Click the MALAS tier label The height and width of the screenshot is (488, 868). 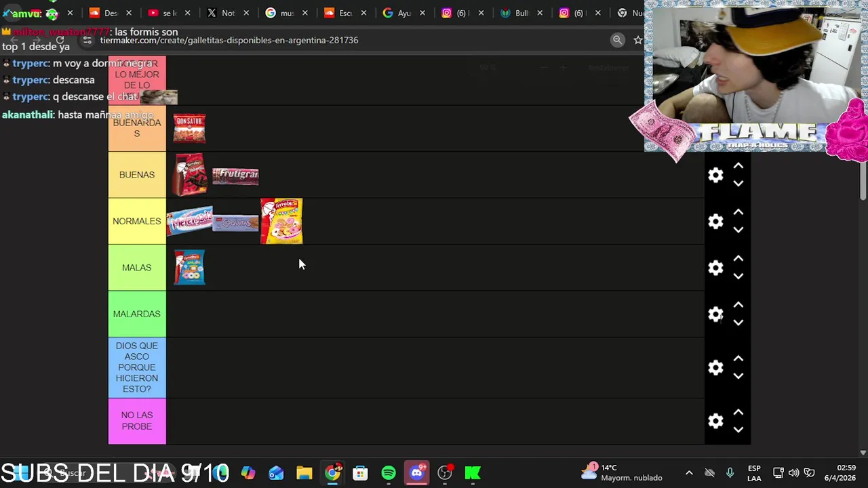point(137,268)
